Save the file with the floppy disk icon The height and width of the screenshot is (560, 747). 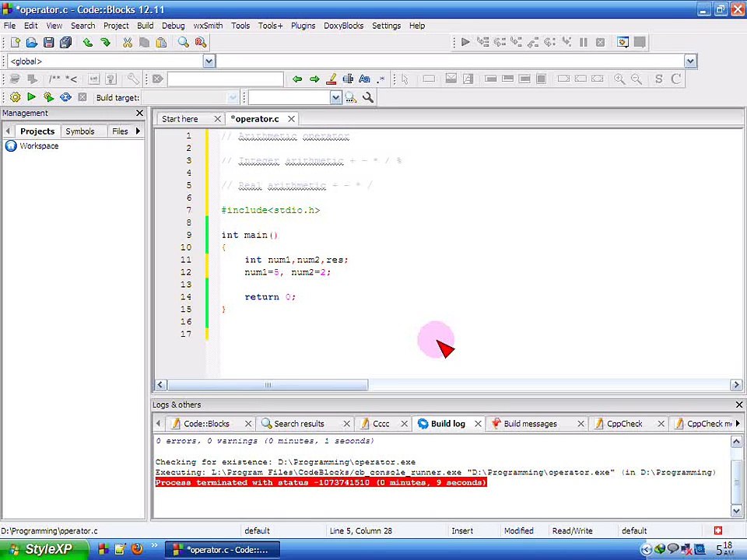pos(48,42)
